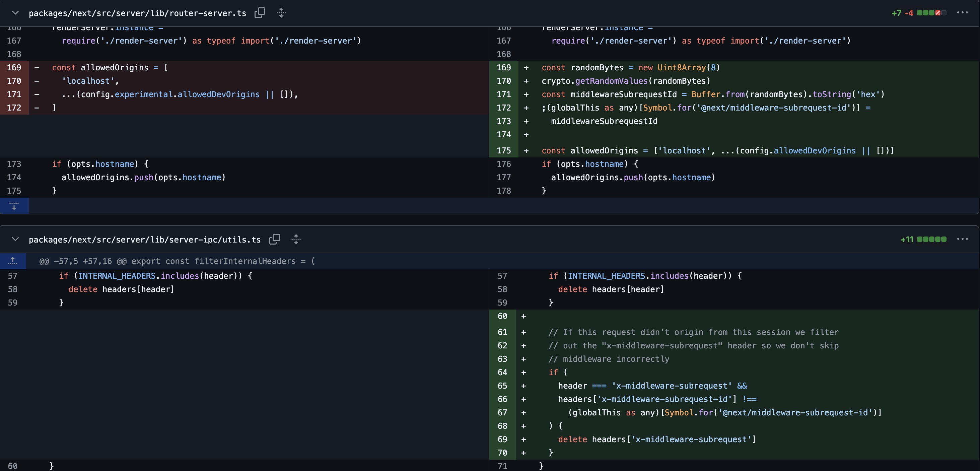Open options menu for server-ipc/utils.ts

(x=962, y=239)
